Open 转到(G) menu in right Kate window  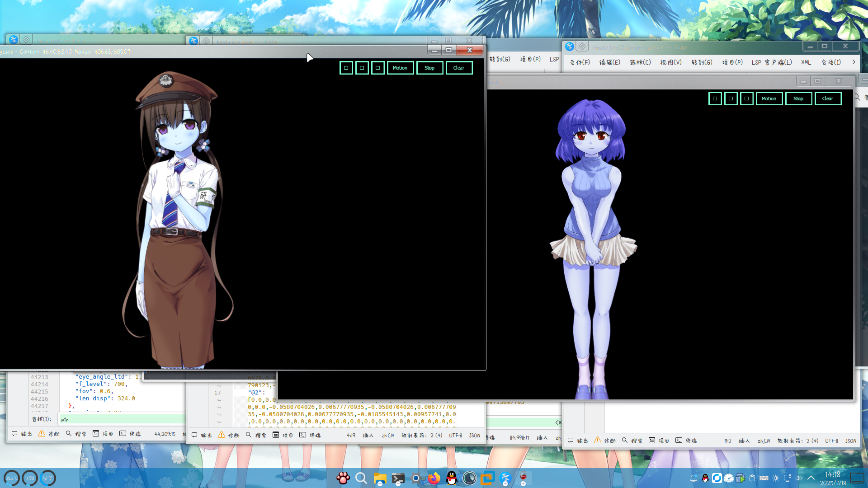(x=702, y=62)
